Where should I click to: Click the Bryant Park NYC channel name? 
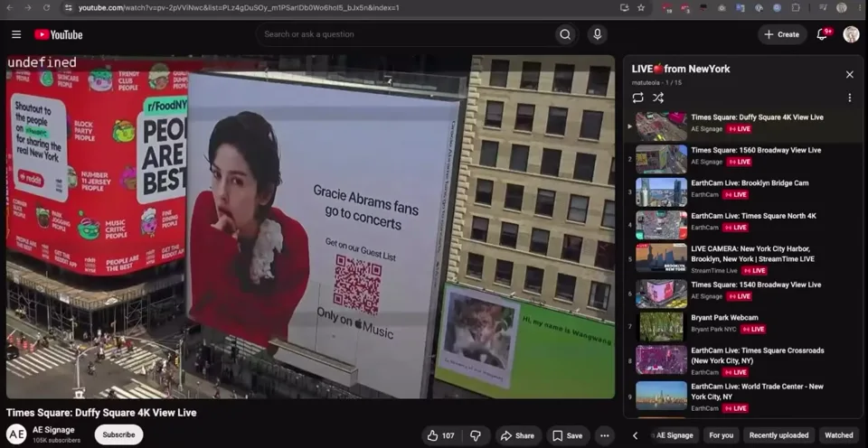coord(713,329)
